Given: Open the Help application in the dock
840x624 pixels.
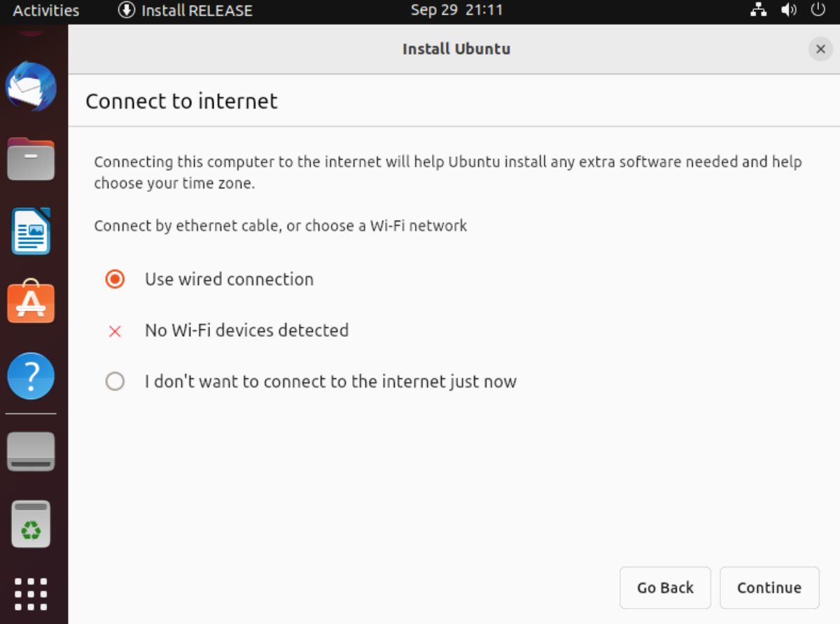Looking at the screenshot, I should click(31, 376).
